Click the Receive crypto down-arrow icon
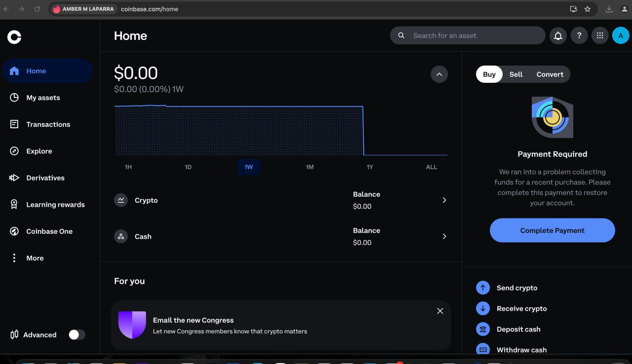This screenshot has height=364, width=632. pyautogui.click(x=482, y=308)
